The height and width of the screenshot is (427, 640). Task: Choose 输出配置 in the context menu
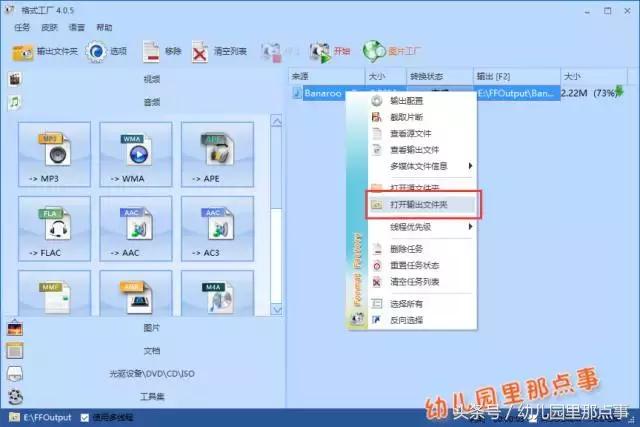421,101
